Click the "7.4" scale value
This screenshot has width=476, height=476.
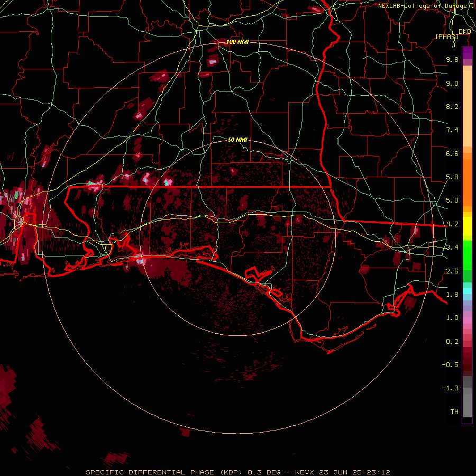tap(452, 130)
